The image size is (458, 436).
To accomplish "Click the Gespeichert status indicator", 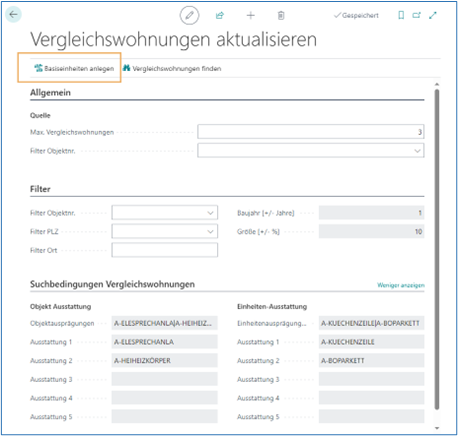I will (x=356, y=15).
